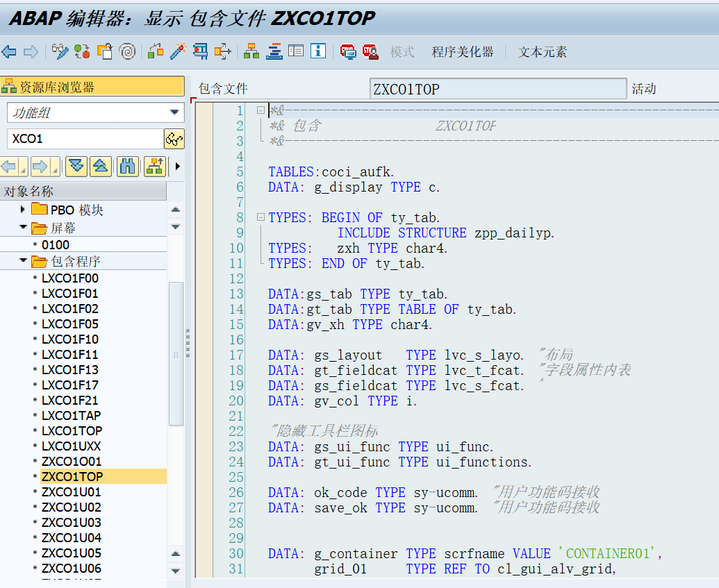This screenshot has height=588, width=719.
Task: Click the include file name field ZXCO1TOP
Action: coord(498,88)
